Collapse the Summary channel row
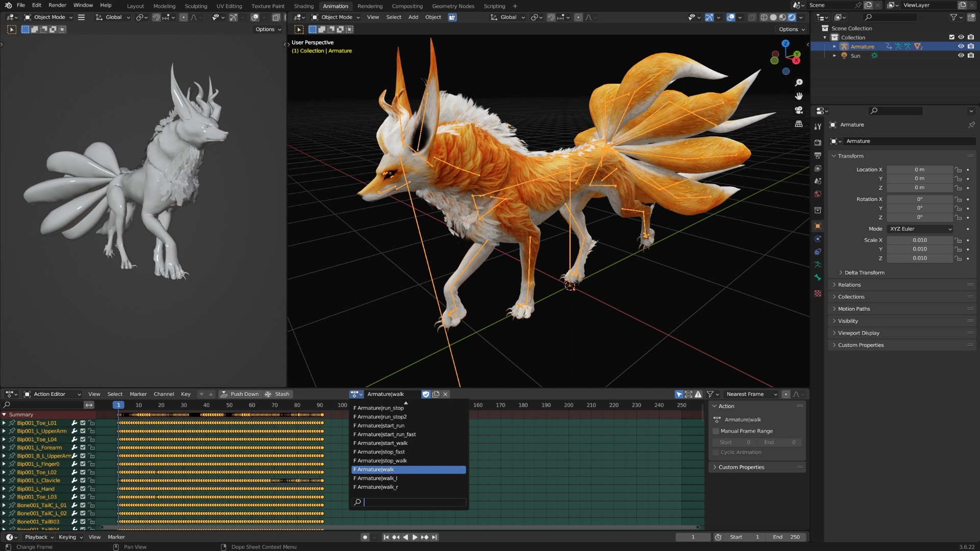 pyautogui.click(x=4, y=415)
